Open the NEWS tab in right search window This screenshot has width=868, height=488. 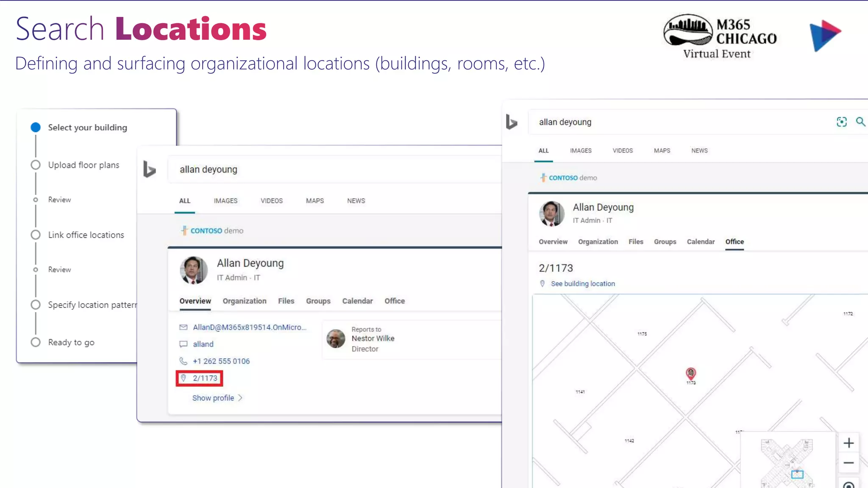pyautogui.click(x=700, y=151)
